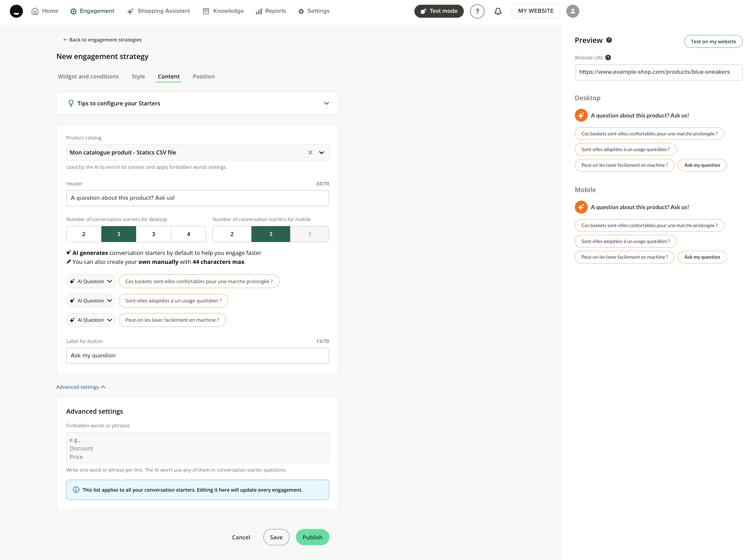Screen dimensions: 753x560
Task: Click the Reports bar chart icon
Action: point(259,11)
